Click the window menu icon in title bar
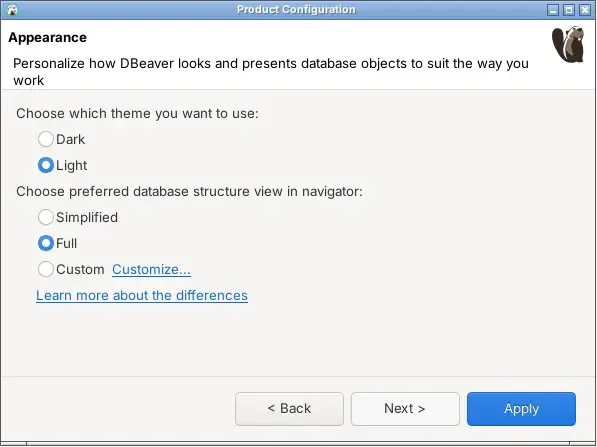597x447 pixels. click(12, 10)
